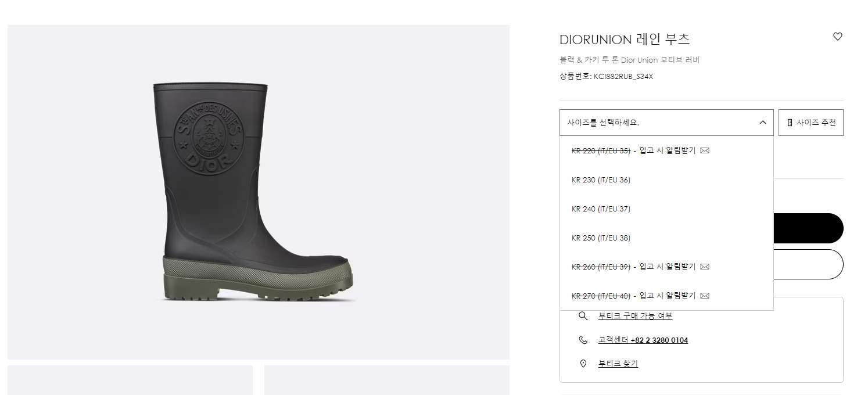Viewport: 868px width, 395px height.
Task: Click the location pin icon
Action: pyautogui.click(x=583, y=364)
